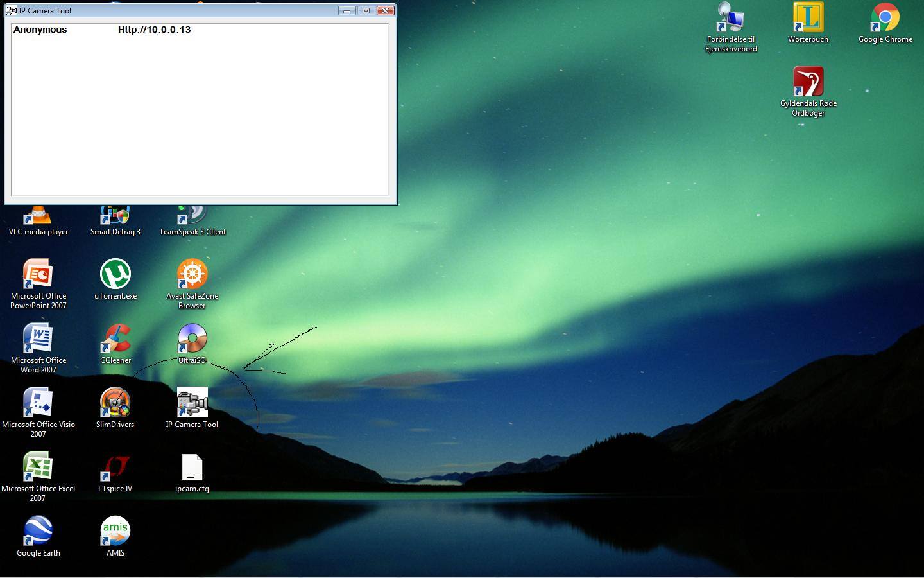
Task: Select Microsoft Office Visio 2007 icon
Action: (x=38, y=403)
